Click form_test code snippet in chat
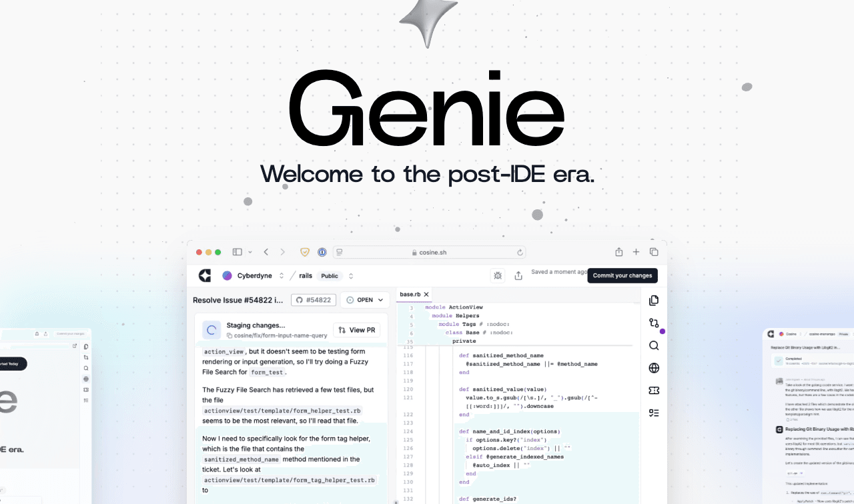The height and width of the screenshot is (504, 854). (x=268, y=373)
